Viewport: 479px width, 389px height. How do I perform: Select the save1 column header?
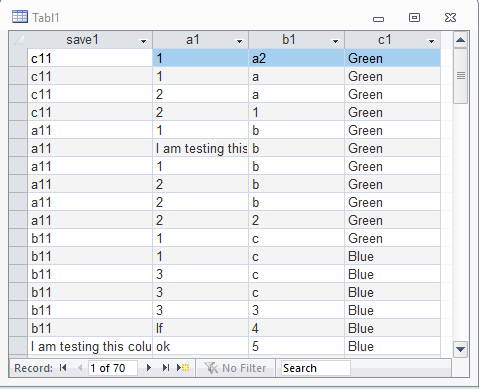[90, 40]
